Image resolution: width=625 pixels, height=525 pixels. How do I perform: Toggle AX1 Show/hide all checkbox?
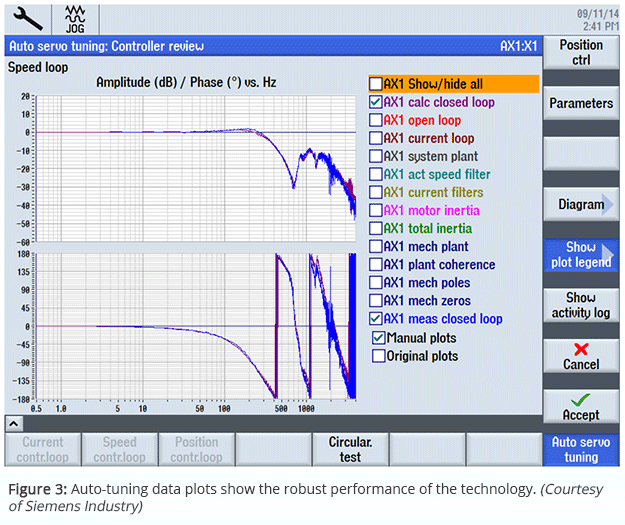click(375, 84)
